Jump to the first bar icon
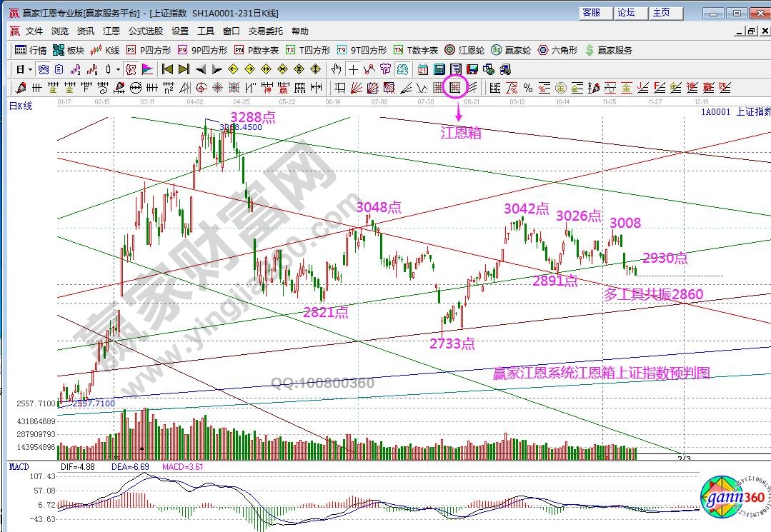Viewport: 771px width, 532px height. click(168, 69)
